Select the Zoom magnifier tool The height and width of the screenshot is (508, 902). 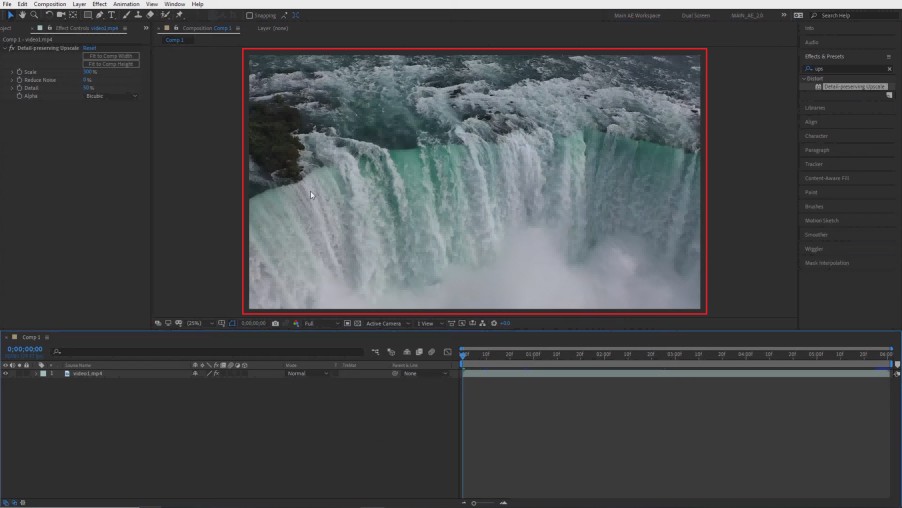click(35, 15)
